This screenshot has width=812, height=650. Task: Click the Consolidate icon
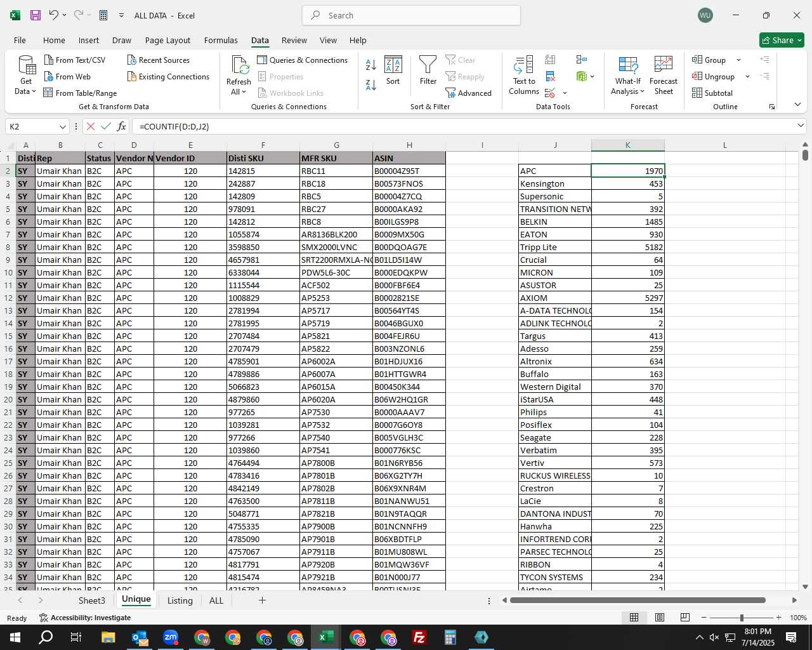[582, 60]
